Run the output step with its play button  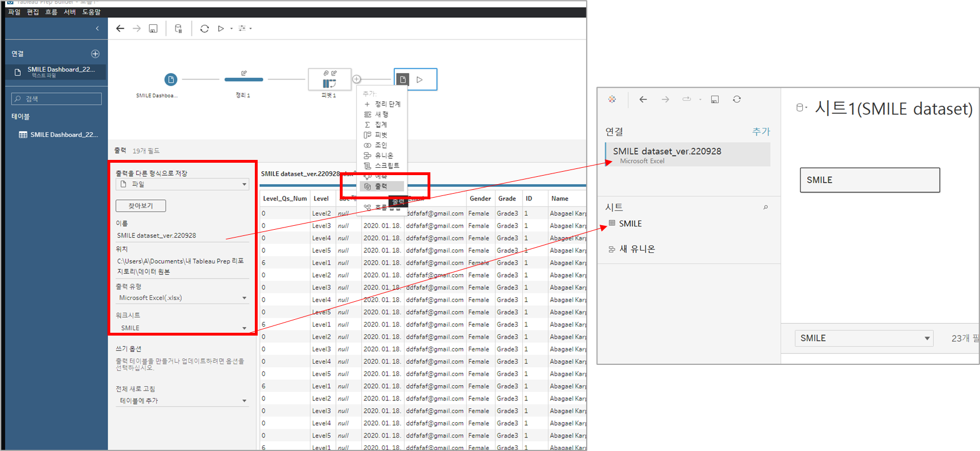[x=420, y=80]
